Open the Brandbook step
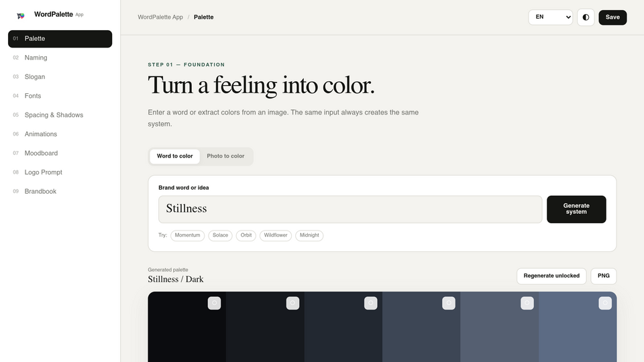 click(60, 191)
